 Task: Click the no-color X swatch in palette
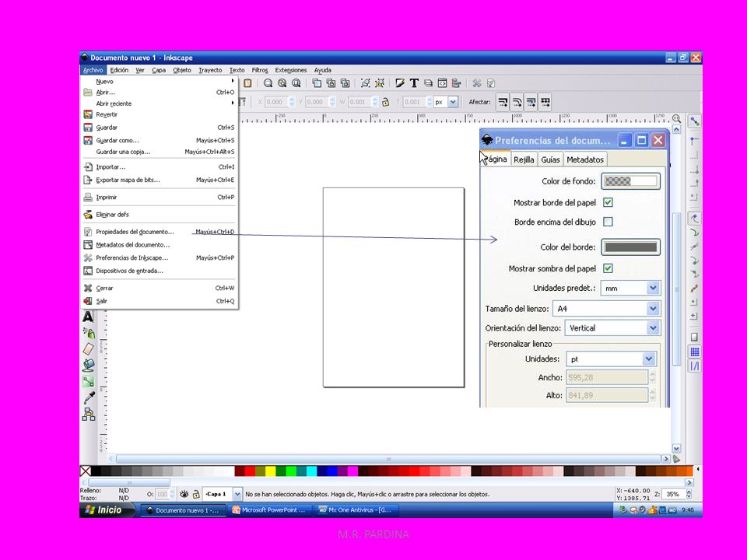point(86,471)
